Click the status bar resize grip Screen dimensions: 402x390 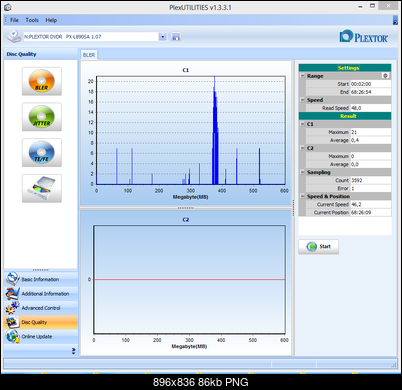[x=394, y=365]
